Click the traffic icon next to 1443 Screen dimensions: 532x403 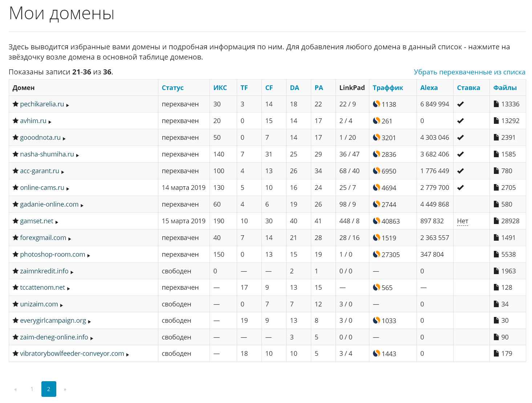(377, 354)
